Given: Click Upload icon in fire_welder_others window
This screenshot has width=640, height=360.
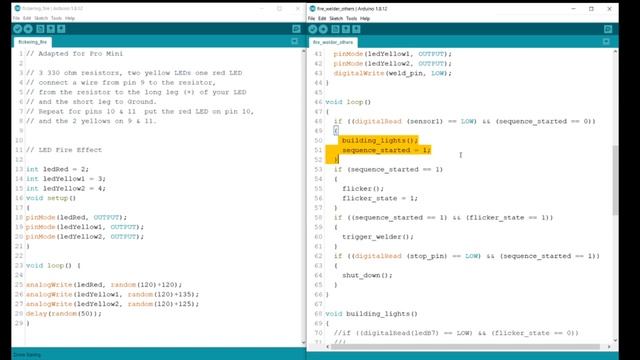Looking at the screenshot, I should tap(323, 29).
